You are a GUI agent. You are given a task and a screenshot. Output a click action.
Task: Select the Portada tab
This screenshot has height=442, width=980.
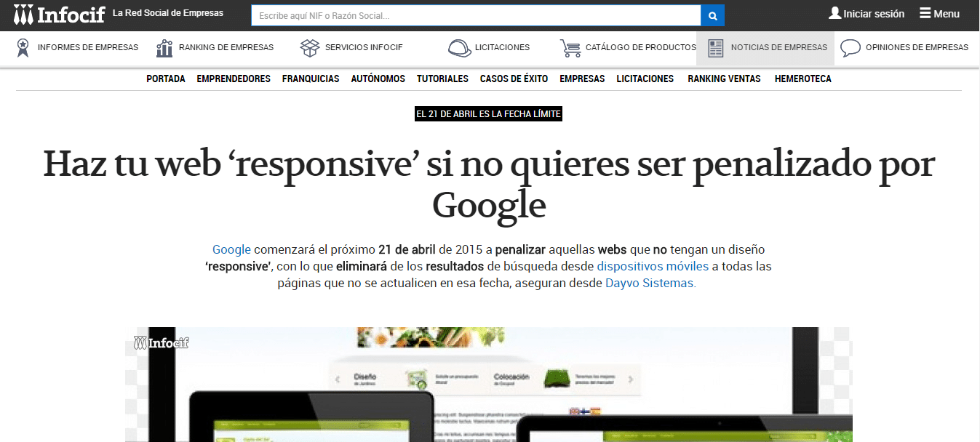(166, 79)
